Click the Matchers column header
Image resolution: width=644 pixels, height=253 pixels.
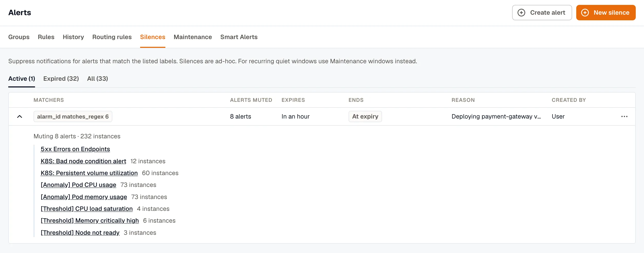[x=49, y=100]
